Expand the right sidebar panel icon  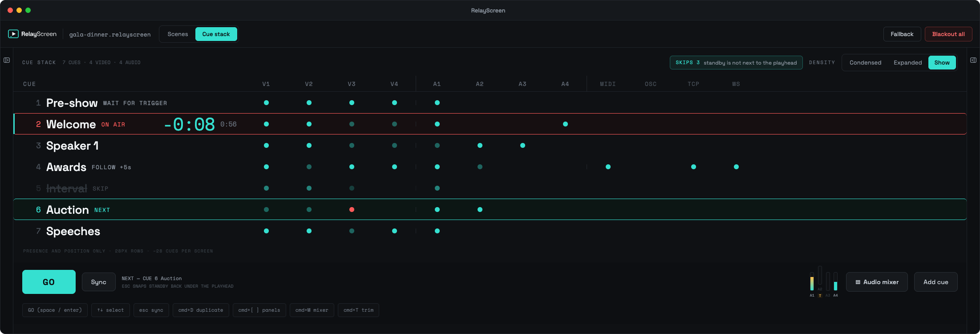tap(973, 60)
